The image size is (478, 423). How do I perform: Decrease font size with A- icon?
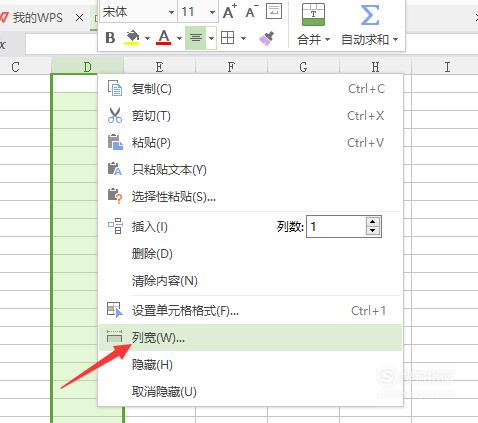[x=252, y=12]
